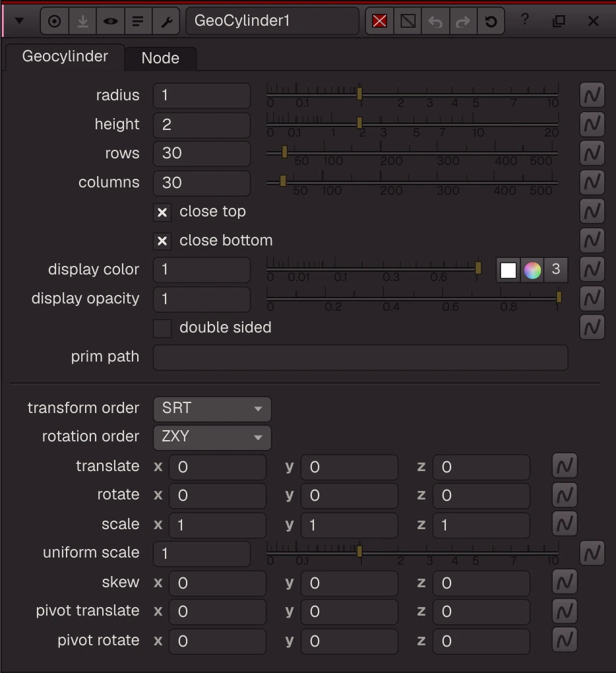Open display opacity animation curve button

(592, 298)
